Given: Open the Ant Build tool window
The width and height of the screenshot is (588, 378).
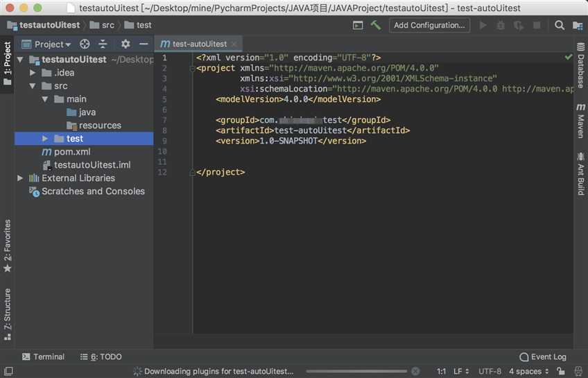Looking at the screenshot, I should point(580,173).
